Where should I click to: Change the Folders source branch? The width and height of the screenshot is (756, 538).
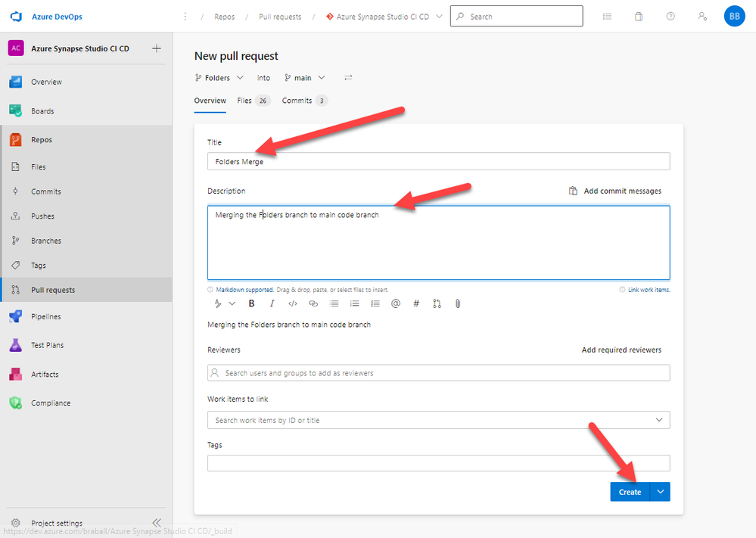tap(219, 78)
